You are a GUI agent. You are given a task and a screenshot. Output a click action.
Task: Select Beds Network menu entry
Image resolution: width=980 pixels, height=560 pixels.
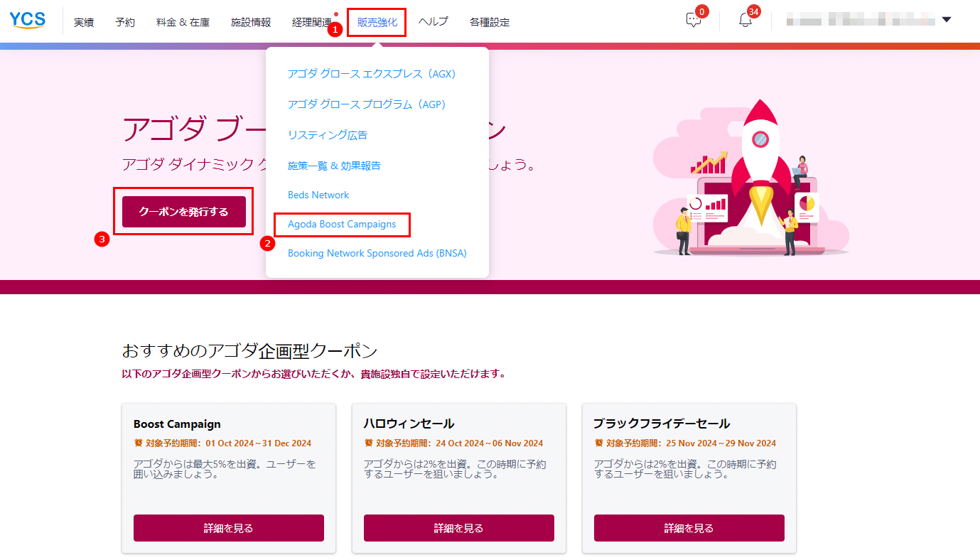(318, 195)
